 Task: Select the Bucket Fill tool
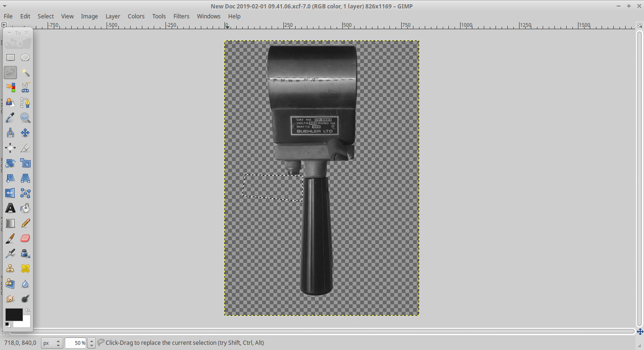coord(25,208)
